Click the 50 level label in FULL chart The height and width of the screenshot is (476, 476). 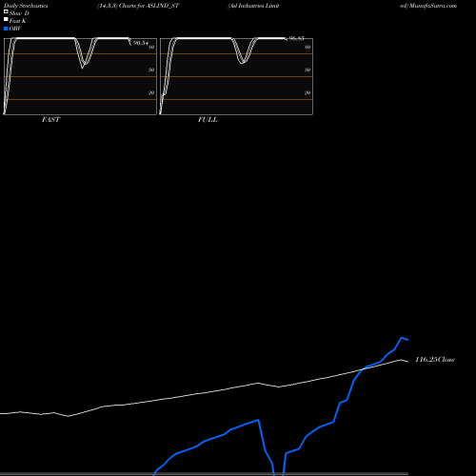pyautogui.click(x=307, y=69)
